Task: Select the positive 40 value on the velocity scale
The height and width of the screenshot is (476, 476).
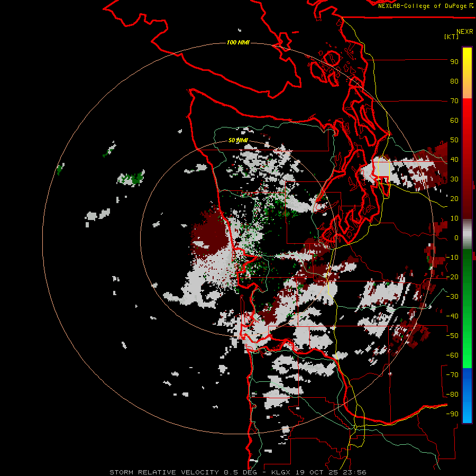Action: point(454,159)
